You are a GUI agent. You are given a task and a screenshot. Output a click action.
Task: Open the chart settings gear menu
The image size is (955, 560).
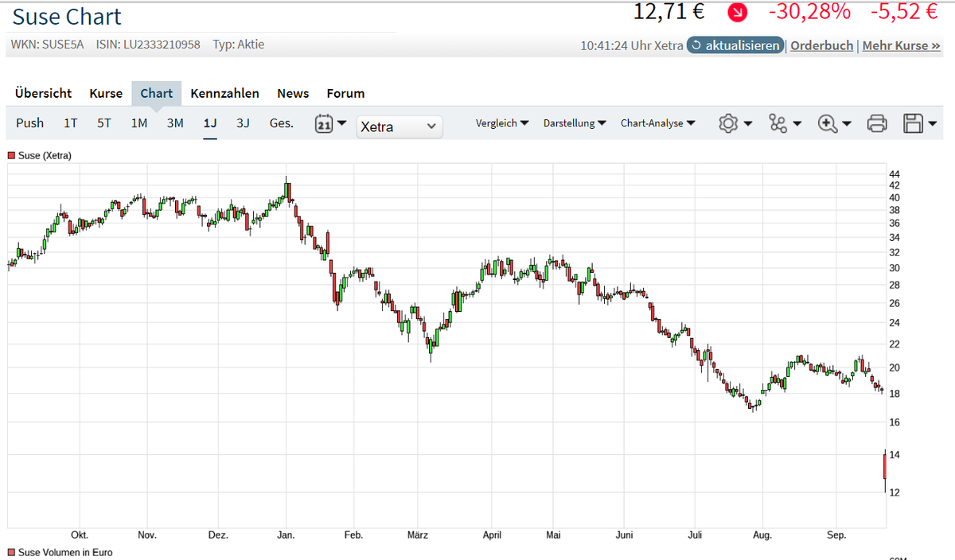click(735, 123)
